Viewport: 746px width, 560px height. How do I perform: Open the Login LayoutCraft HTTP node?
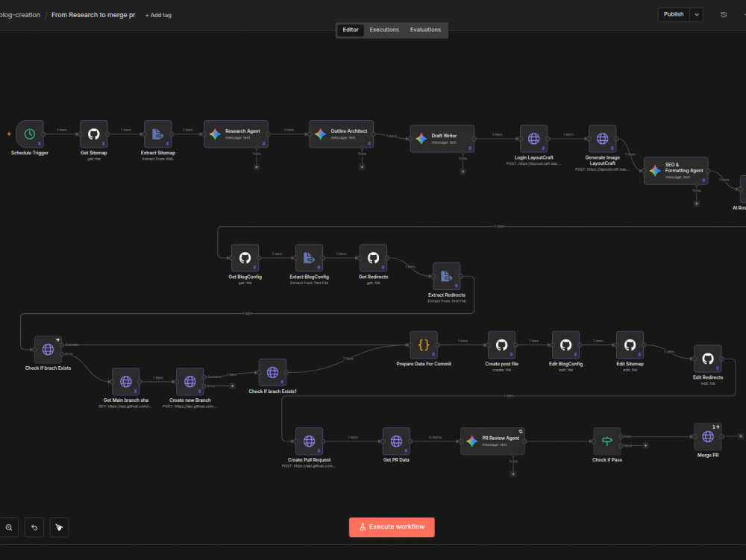534,139
